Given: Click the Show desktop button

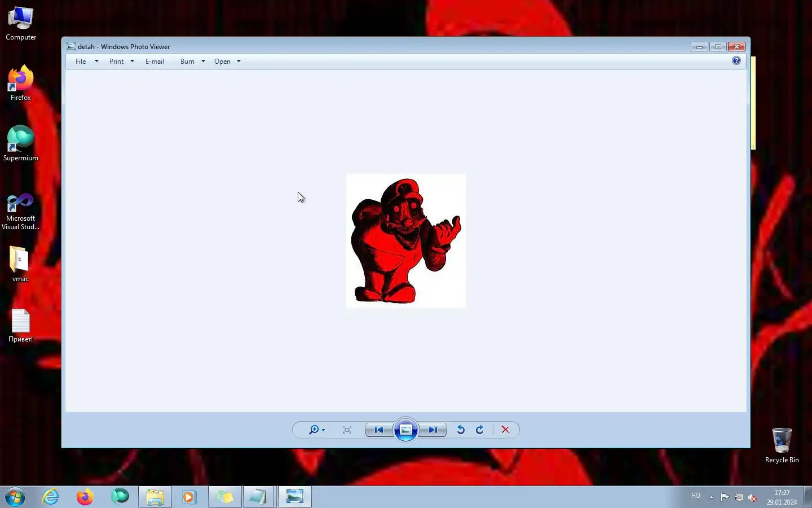Looking at the screenshot, I should (807, 497).
